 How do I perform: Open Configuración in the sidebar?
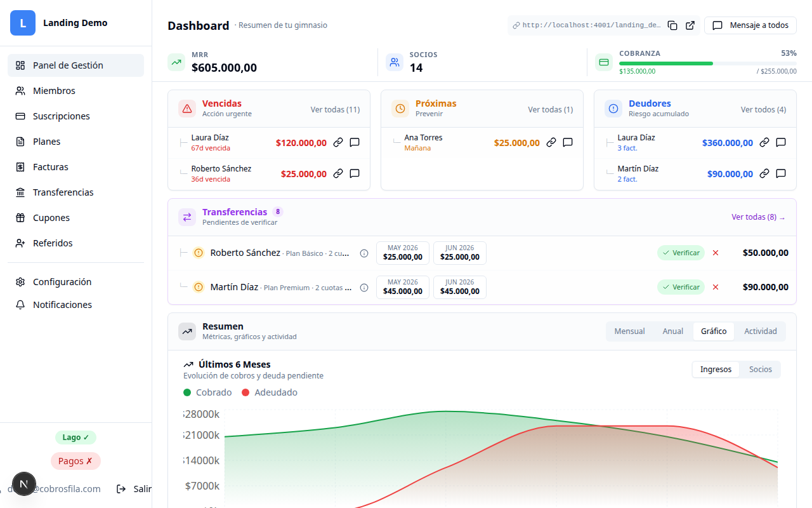[x=75, y=282]
